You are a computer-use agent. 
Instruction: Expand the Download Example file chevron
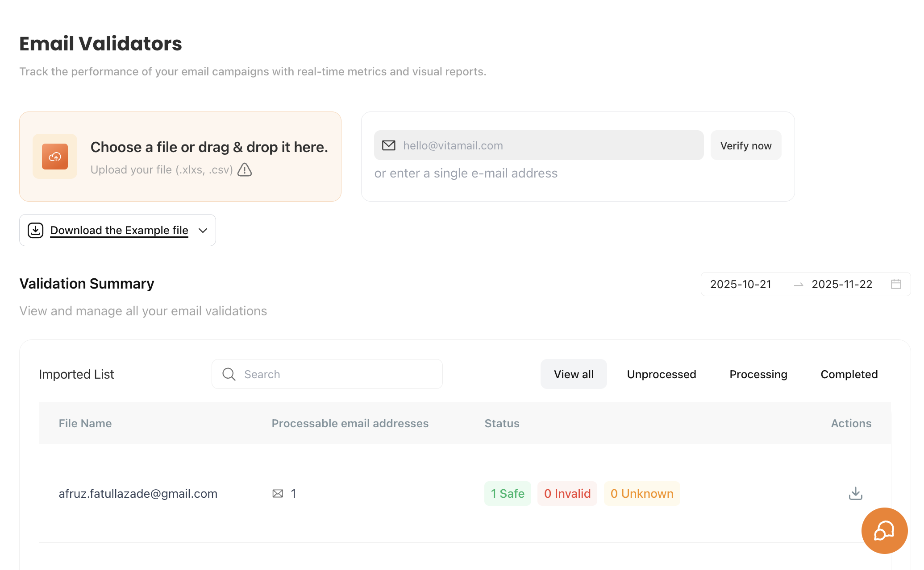[203, 230]
